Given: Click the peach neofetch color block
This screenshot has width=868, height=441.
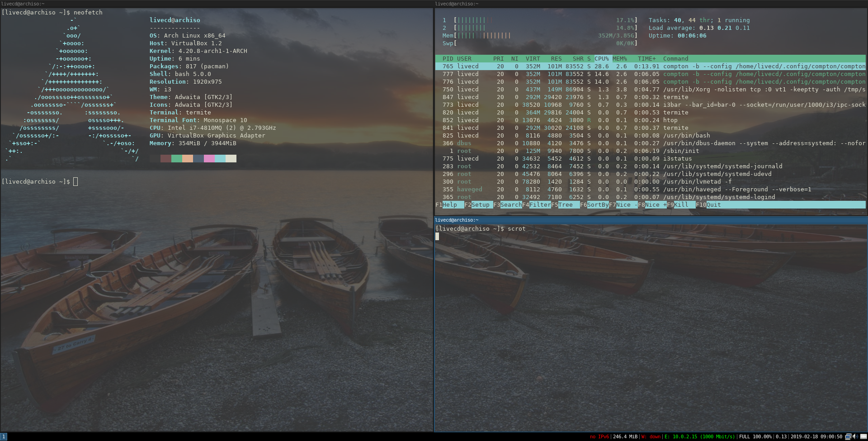Looking at the screenshot, I should pos(188,159).
